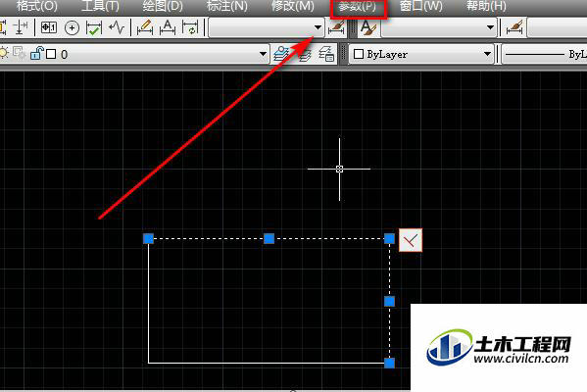Expand the layer list dropdown arrow
The width and height of the screenshot is (587, 392).
point(264,54)
